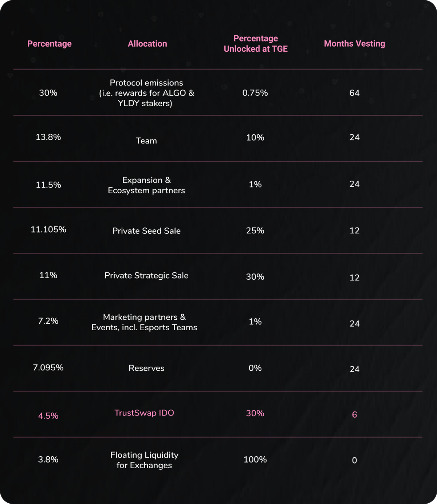Click the pink 6 months vesting value
Image resolution: width=437 pixels, height=504 pixels.
tap(354, 415)
